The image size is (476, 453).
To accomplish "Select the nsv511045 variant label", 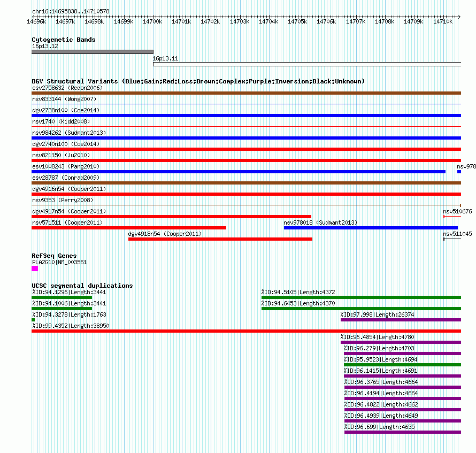I will [457, 234].
